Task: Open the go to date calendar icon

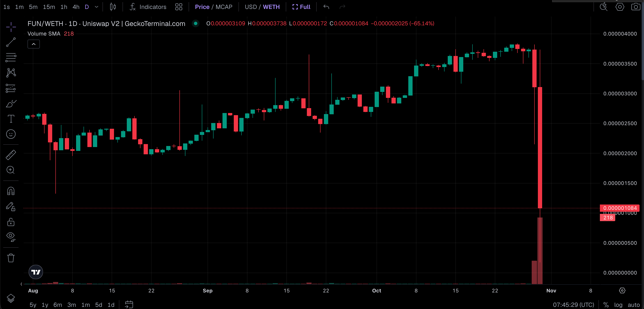Action: click(129, 305)
